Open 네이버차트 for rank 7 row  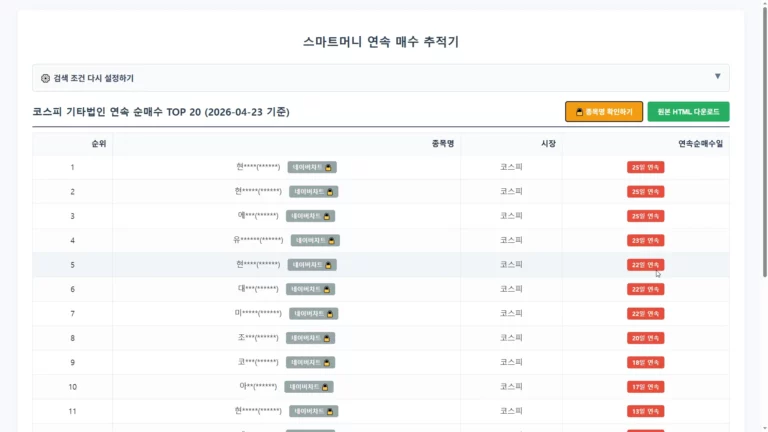pos(313,313)
